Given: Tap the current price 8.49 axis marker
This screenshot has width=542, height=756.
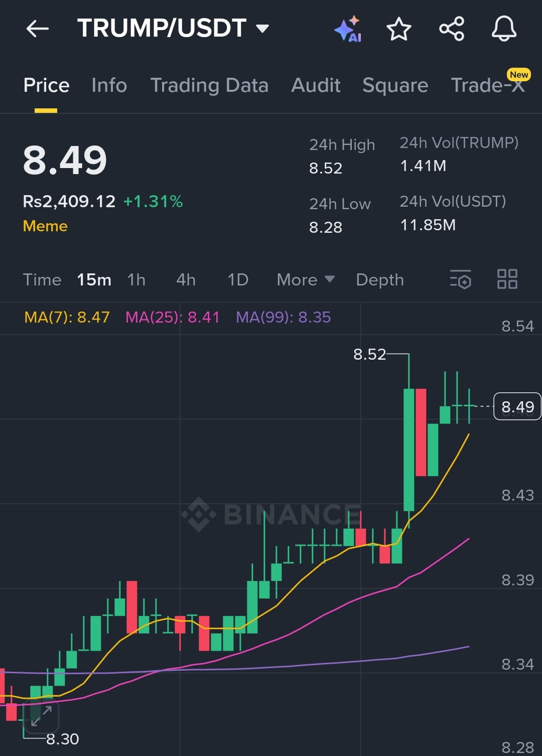Looking at the screenshot, I should [x=517, y=407].
